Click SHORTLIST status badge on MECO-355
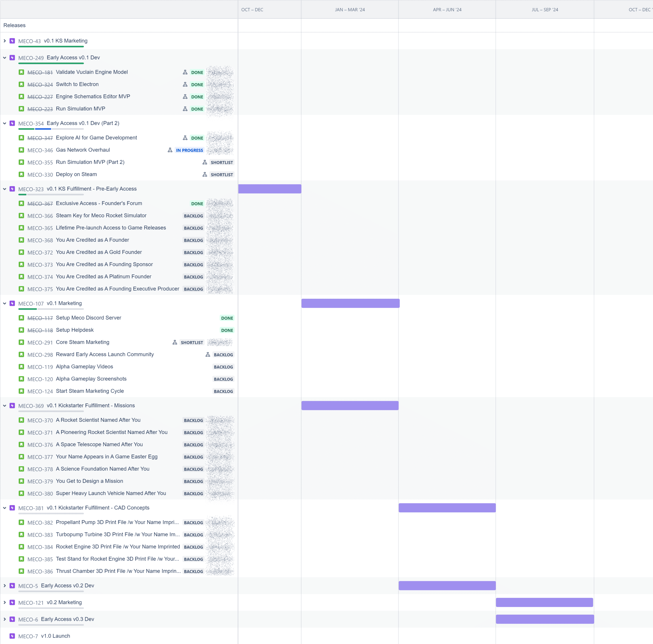The width and height of the screenshot is (653, 644). pos(222,162)
